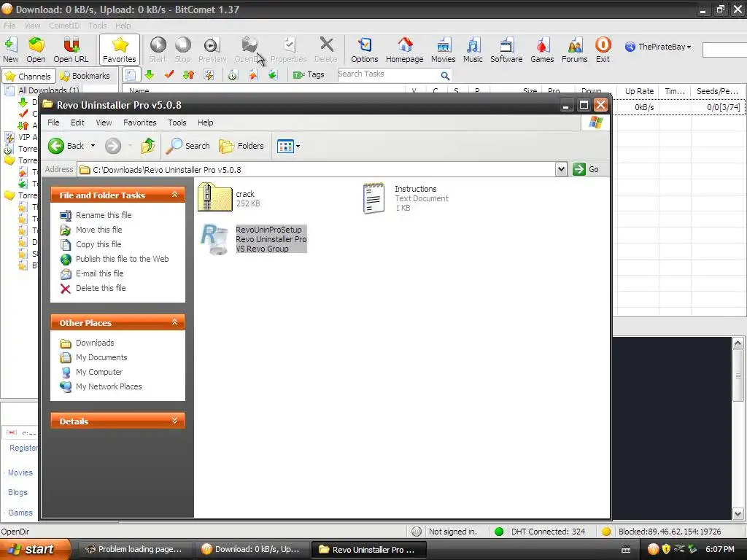Switch to the Bookmarks tab in BitComet
747x560 pixels.
(x=85, y=76)
